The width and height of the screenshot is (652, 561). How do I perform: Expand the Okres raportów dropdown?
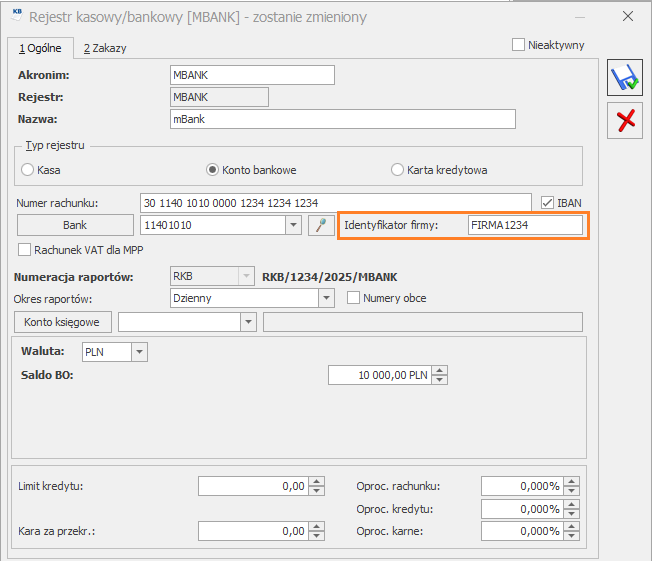click(326, 298)
